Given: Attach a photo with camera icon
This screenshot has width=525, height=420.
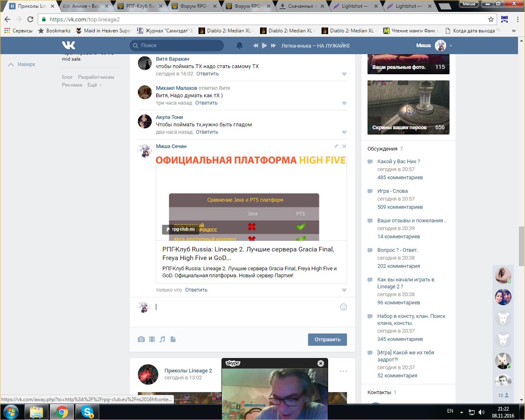Looking at the screenshot, I should tap(141, 339).
